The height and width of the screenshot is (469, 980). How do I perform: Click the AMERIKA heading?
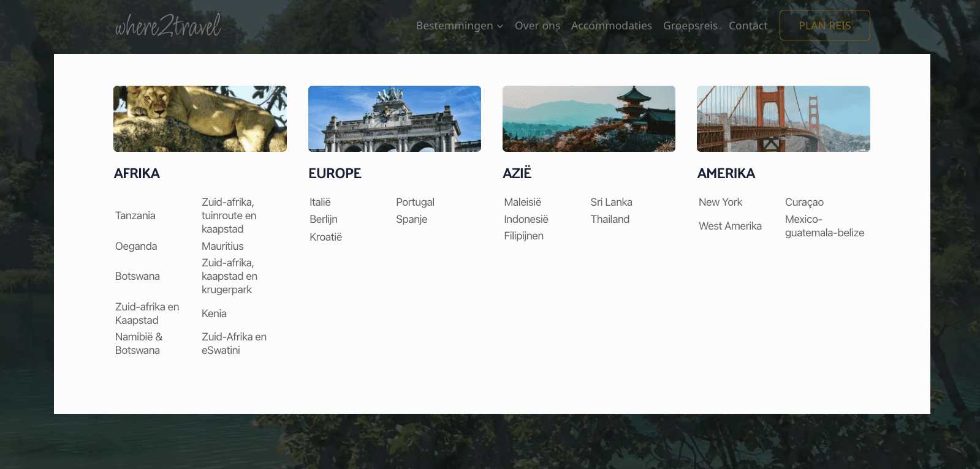[726, 173]
